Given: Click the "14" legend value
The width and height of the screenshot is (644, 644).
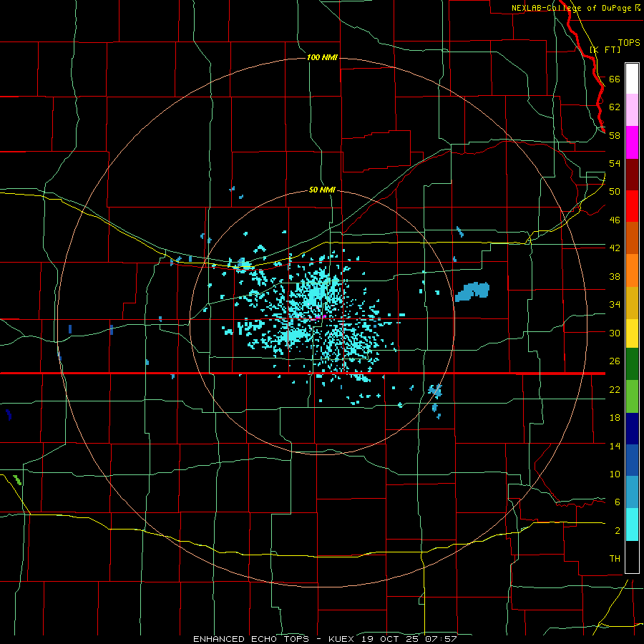Looking at the screenshot, I should [x=615, y=446].
